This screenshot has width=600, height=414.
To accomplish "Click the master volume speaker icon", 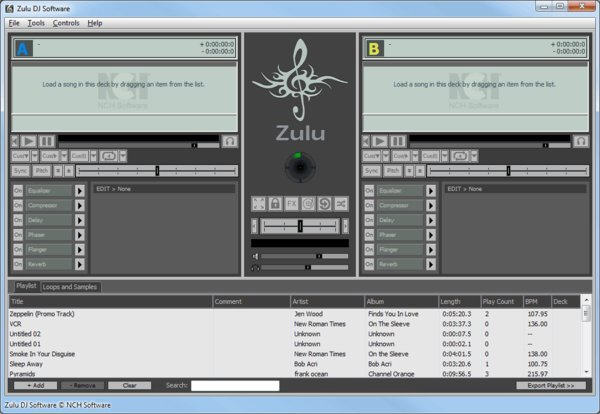I will (255, 256).
